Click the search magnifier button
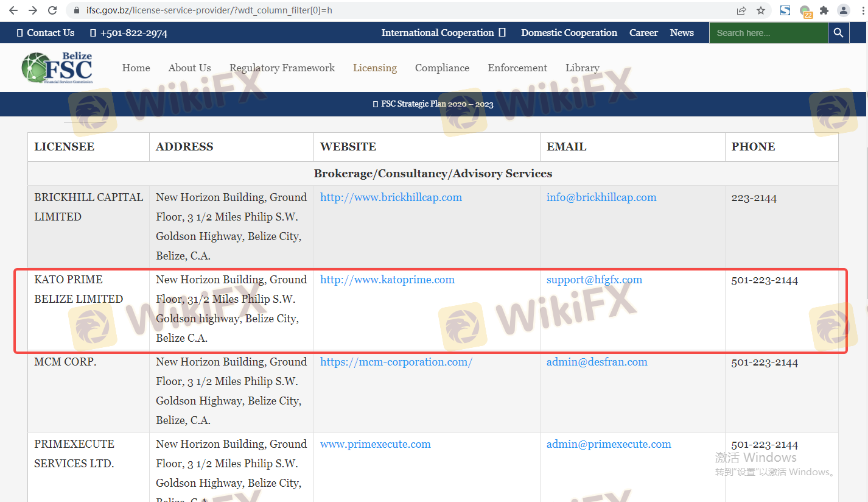The image size is (868, 502). (838, 33)
